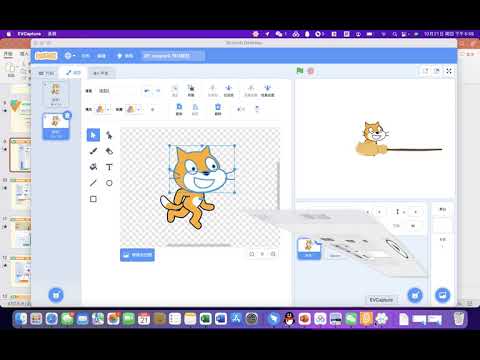The width and height of the screenshot is (480, 360).
Task: Send selection to Back
Action: pos(267,90)
